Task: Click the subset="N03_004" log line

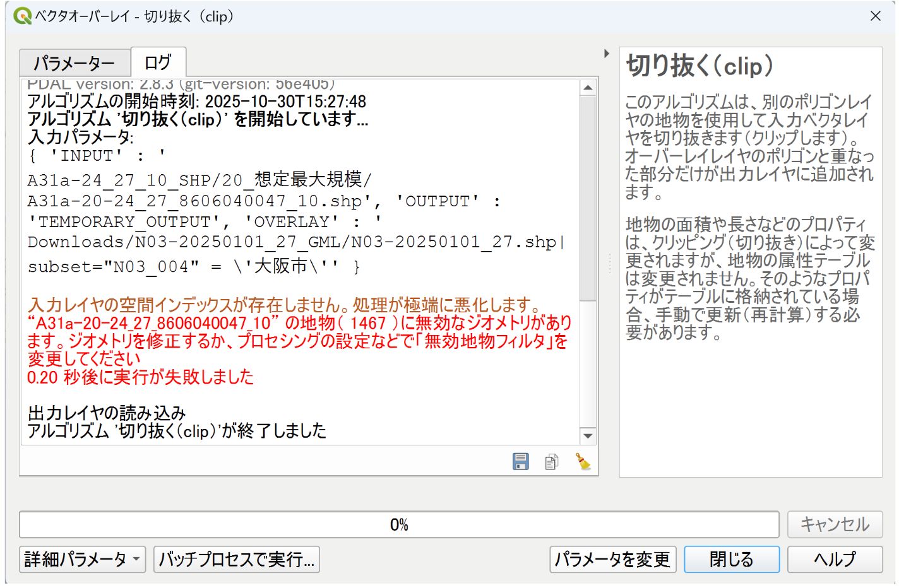Action: coord(194,267)
